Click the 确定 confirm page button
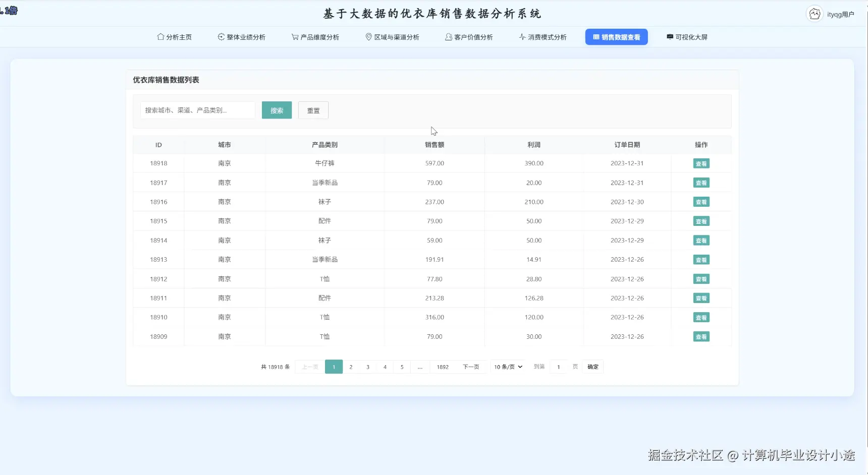 point(593,367)
